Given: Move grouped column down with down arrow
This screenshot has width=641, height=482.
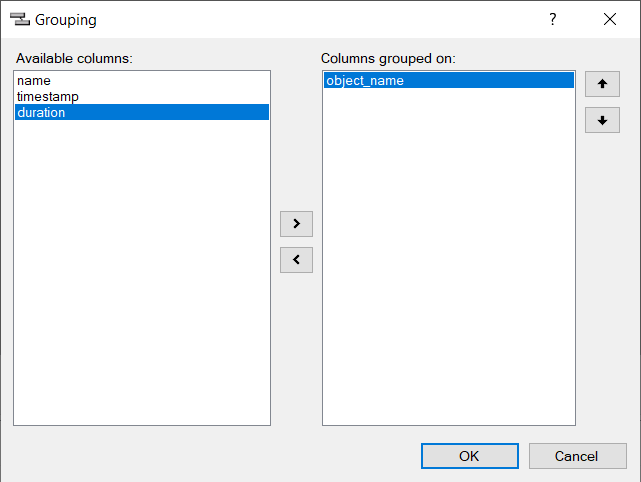Looking at the screenshot, I should click(602, 121).
